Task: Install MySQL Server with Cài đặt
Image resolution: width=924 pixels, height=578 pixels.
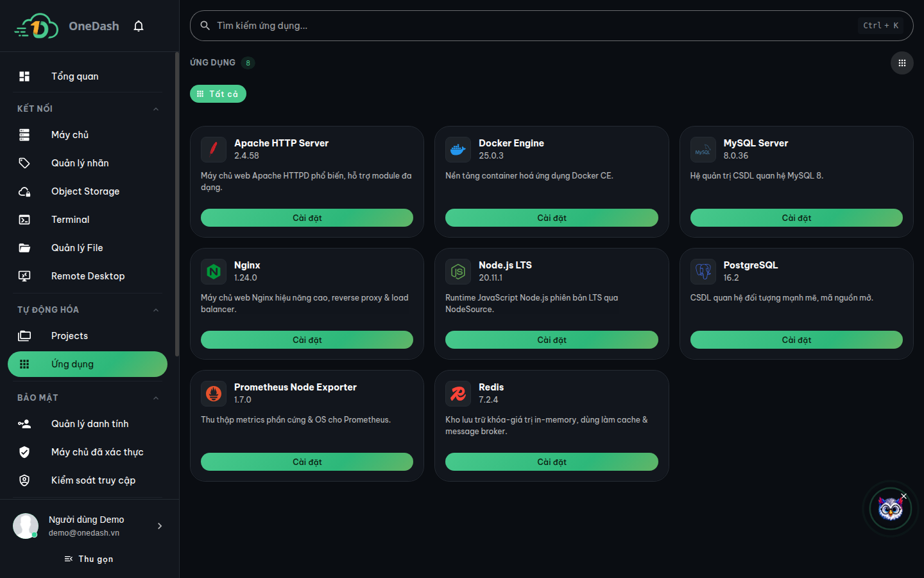Action: point(796,218)
